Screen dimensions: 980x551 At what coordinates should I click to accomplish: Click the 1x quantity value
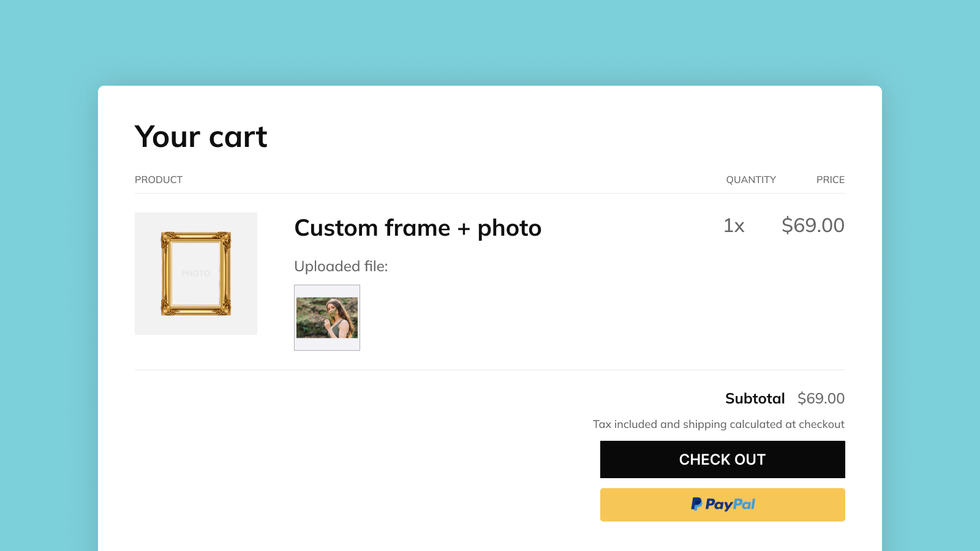(734, 226)
